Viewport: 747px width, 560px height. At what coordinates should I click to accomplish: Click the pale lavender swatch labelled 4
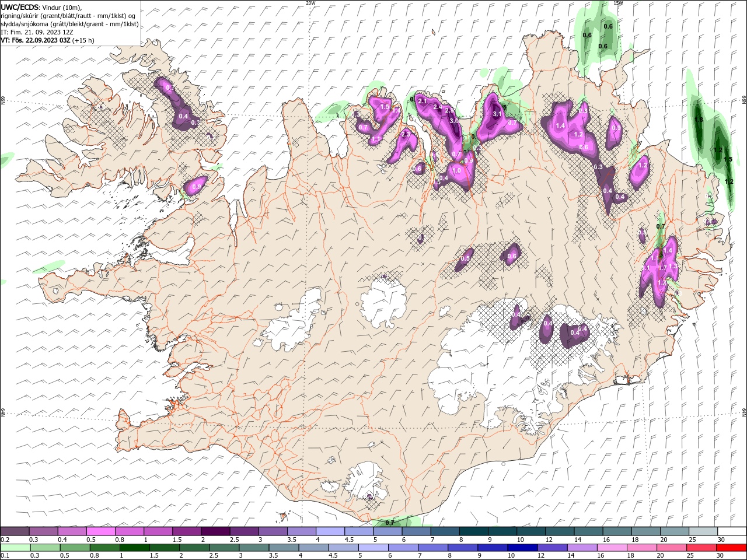point(329,531)
